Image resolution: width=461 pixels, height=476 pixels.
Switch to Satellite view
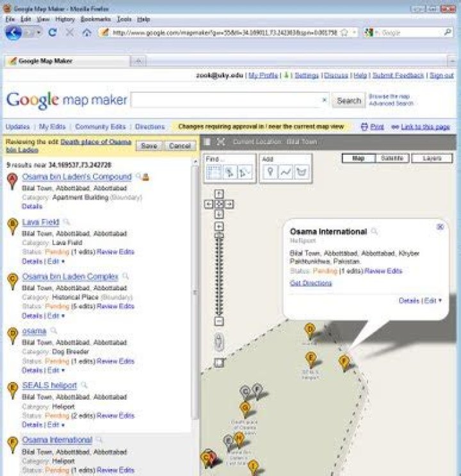coord(392,158)
